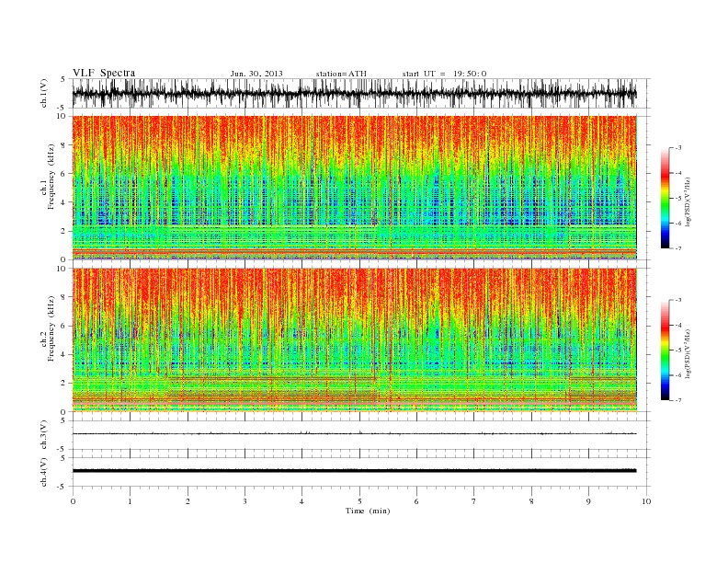
Task: Select the date text "Jun. 30, 2013"
Action: tap(256, 74)
